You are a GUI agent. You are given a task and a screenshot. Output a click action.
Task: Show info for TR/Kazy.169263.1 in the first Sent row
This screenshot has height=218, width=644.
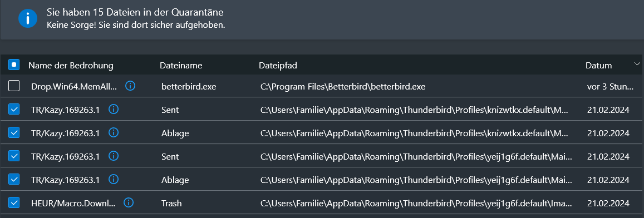[x=114, y=109]
